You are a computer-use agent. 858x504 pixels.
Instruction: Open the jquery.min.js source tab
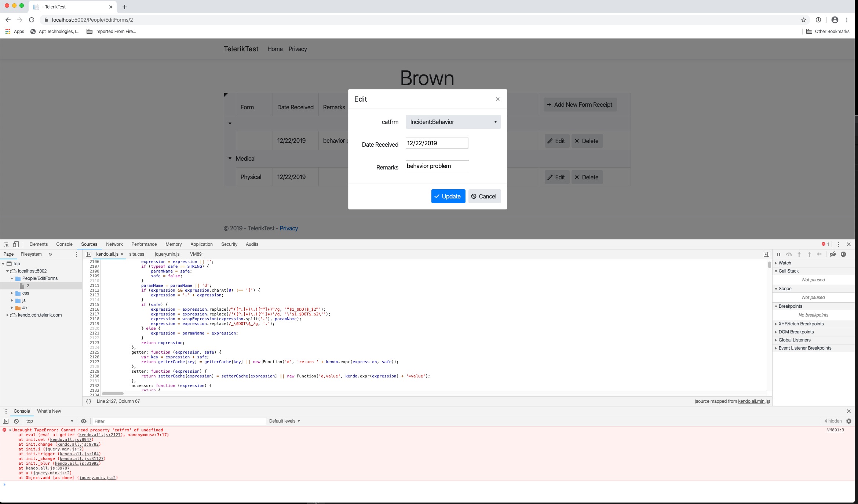click(167, 254)
